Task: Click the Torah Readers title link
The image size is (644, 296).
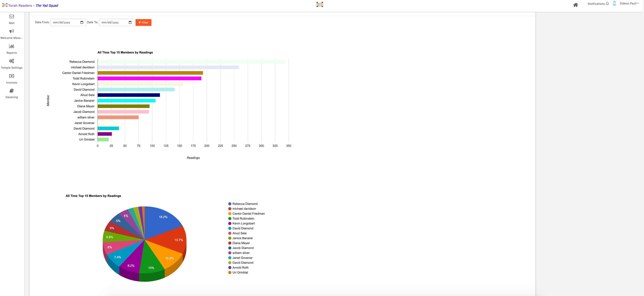Action: [20, 6]
